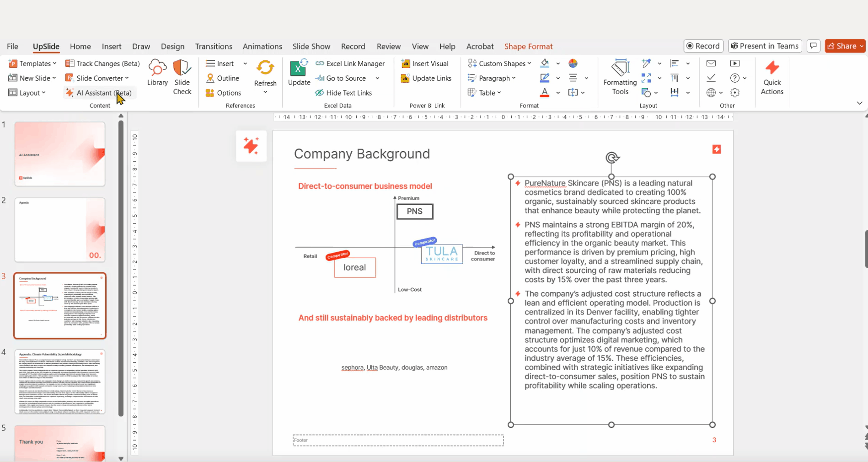The width and height of the screenshot is (868, 462).
Task: Open Excel Link Manager
Action: pyautogui.click(x=350, y=64)
